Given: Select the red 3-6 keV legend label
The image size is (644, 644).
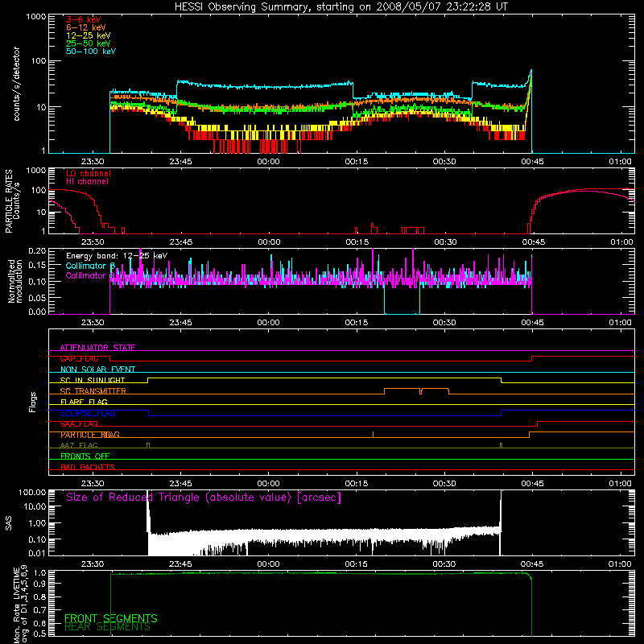Looking at the screenshot, I should point(84,19).
